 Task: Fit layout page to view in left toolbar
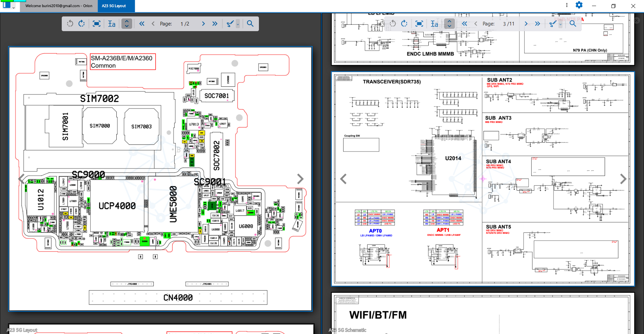(97, 24)
